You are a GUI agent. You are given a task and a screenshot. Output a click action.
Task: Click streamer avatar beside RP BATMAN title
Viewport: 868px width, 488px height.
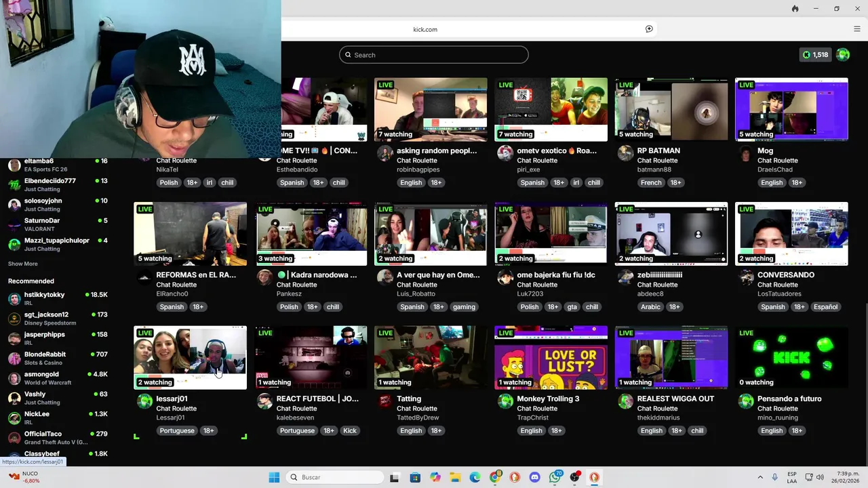pos(625,153)
